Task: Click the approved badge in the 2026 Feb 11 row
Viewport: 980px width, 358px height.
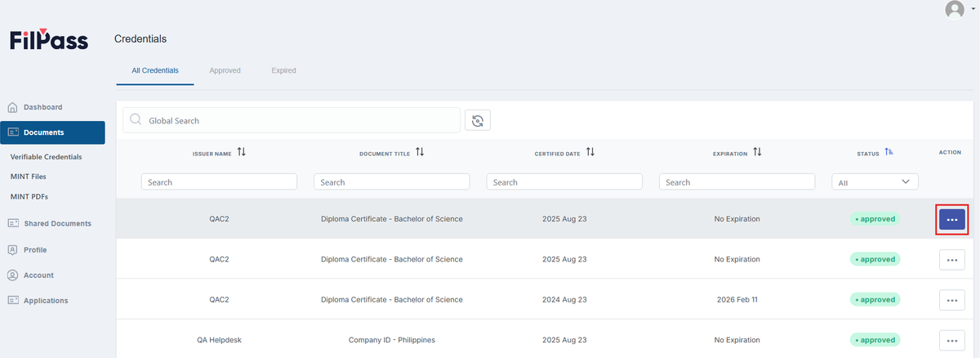Action: point(875,300)
